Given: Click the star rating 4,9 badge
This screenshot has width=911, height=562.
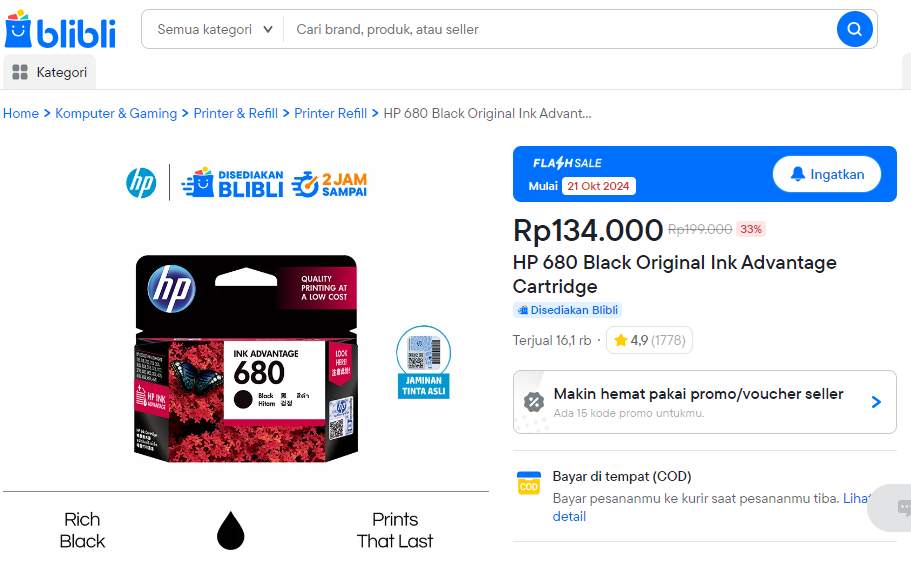Looking at the screenshot, I should (649, 340).
